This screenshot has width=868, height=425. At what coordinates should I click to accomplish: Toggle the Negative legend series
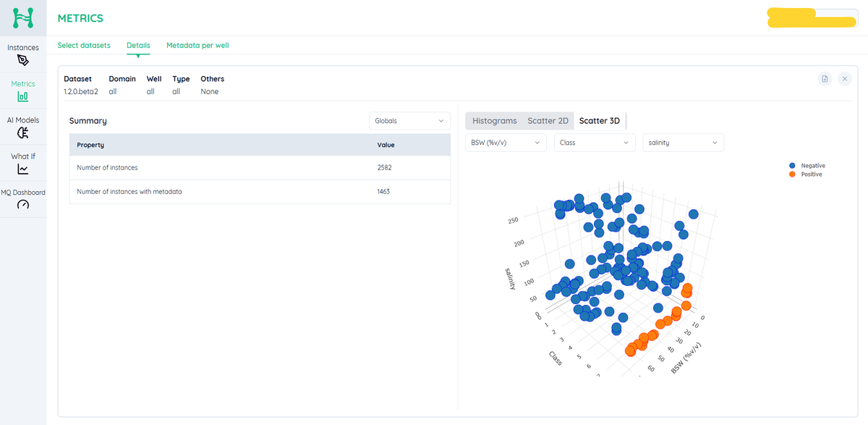807,166
